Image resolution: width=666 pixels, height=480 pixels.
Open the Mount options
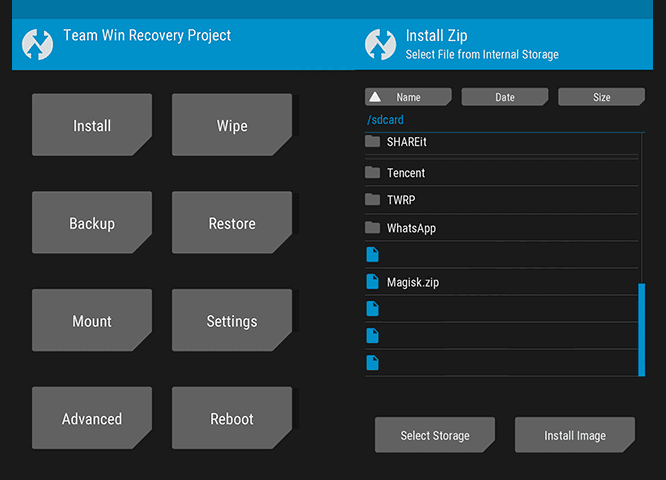pos(92,320)
